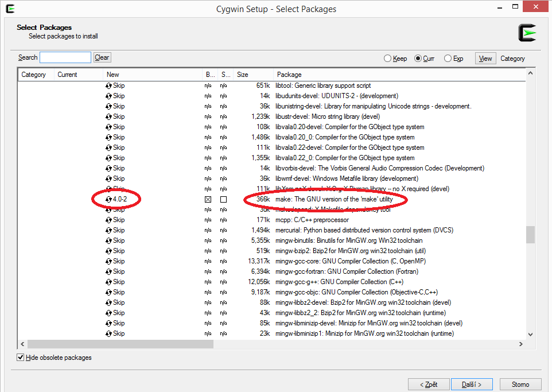Click the Cygwin icon in the title bar
The width and height of the screenshot is (552, 392).
coord(9,8)
